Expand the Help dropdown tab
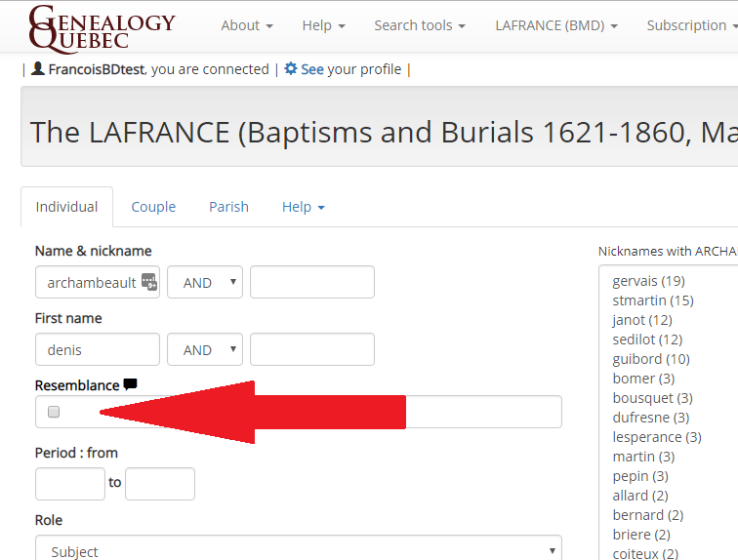The image size is (738, 560). click(304, 207)
